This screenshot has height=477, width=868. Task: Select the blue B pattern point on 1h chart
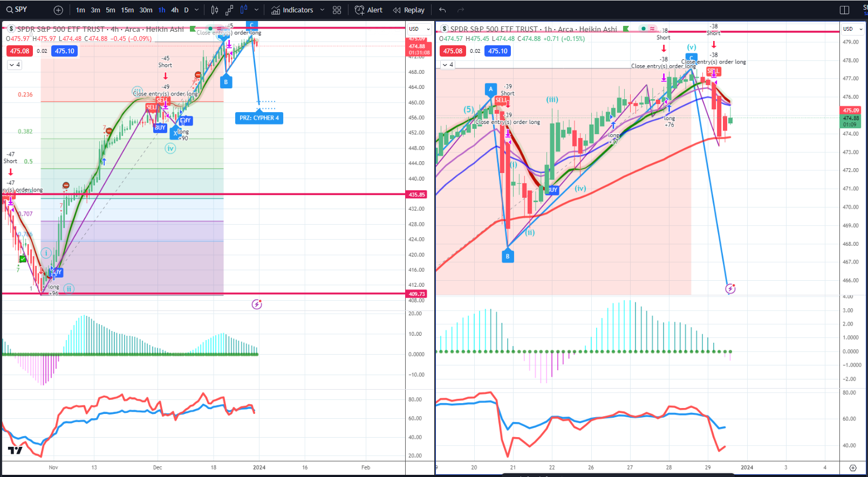tap(507, 257)
